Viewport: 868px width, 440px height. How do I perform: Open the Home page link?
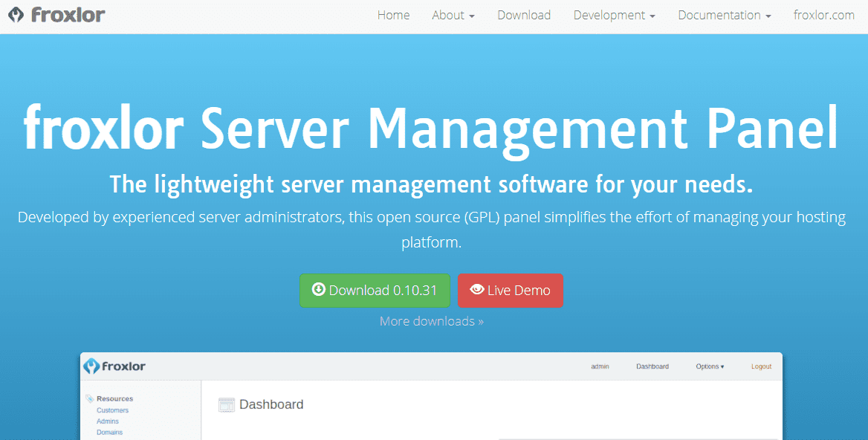(394, 16)
